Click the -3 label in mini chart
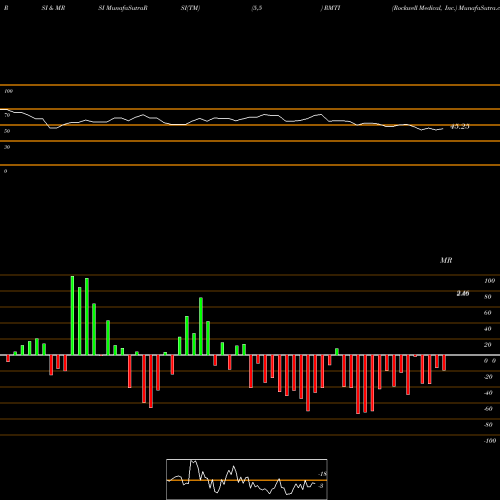 [x=321, y=486]
